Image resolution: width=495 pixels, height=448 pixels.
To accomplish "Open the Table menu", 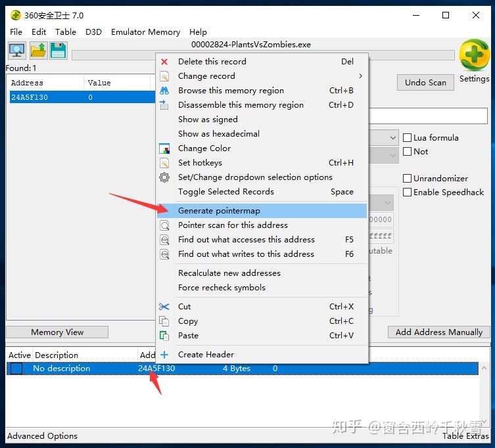I will pyautogui.click(x=66, y=32).
